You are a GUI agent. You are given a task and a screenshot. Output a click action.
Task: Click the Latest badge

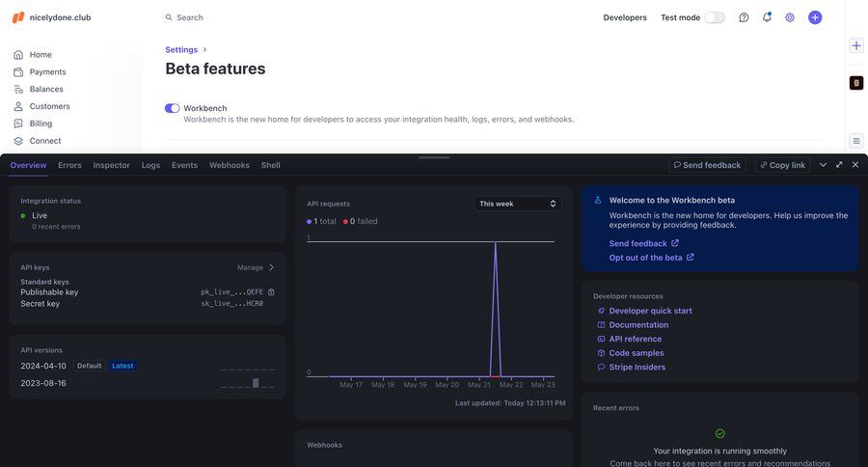(x=122, y=366)
